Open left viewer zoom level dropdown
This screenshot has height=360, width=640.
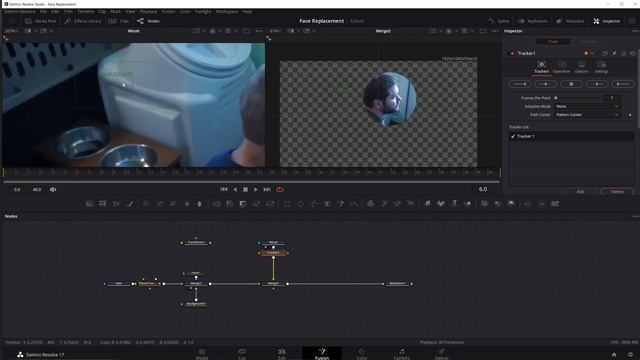[x=11, y=31]
